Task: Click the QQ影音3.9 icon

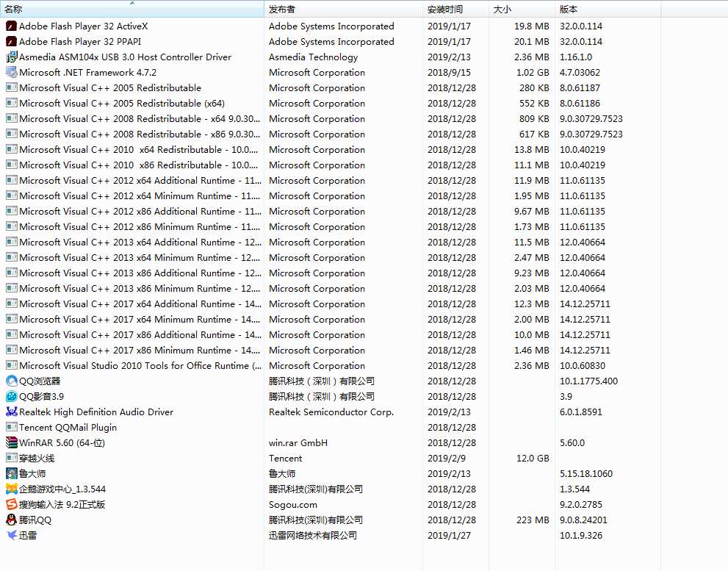Action: coord(11,396)
